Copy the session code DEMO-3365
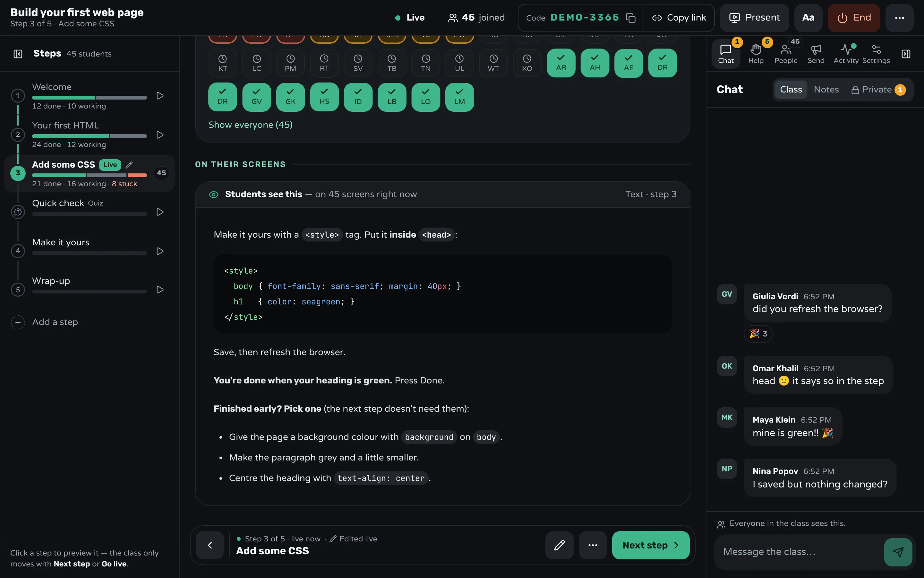 click(631, 18)
